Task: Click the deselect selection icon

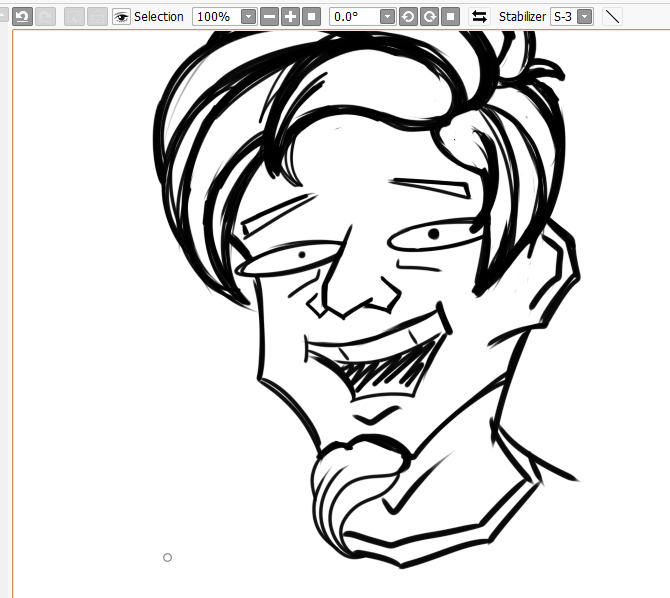Action: (74, 17)
